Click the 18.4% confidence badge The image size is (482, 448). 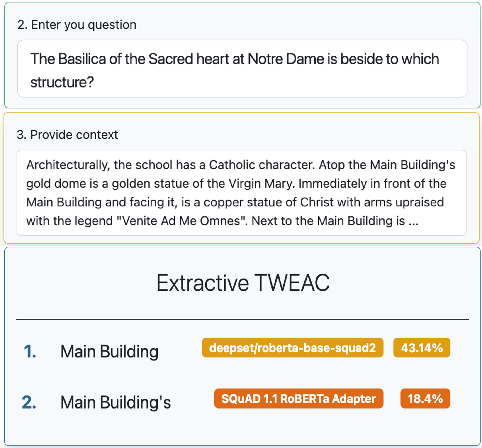[425, 399]
